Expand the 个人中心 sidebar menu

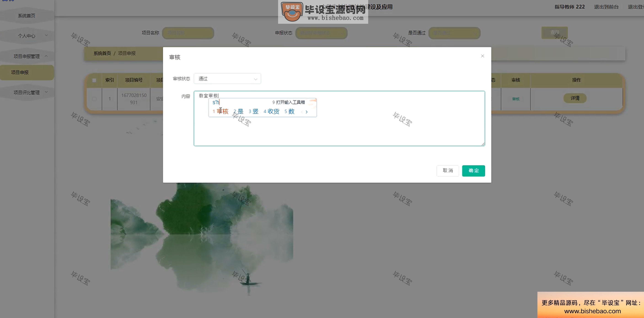coord(27,36)
